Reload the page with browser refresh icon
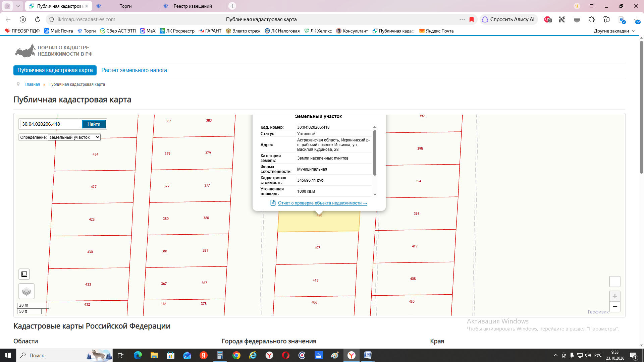Screen dimensions: 644x362 pyautogui.click(x=38, y=19)
